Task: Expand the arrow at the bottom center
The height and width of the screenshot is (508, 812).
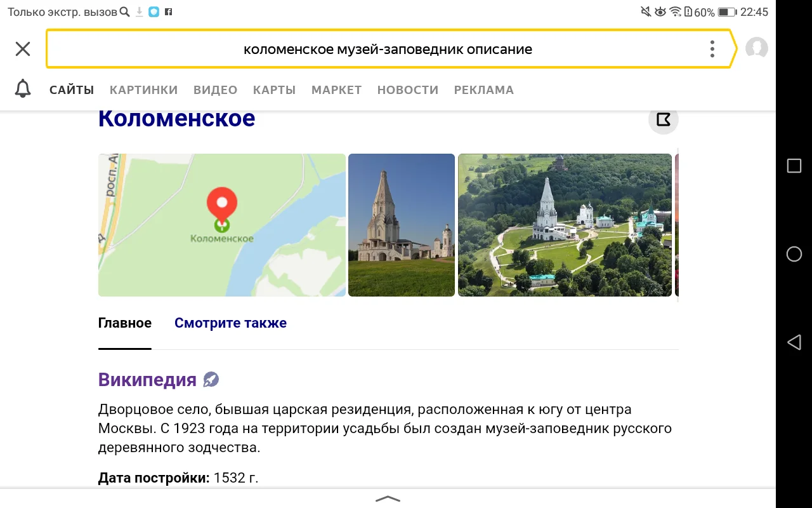Action: point(388,499)
